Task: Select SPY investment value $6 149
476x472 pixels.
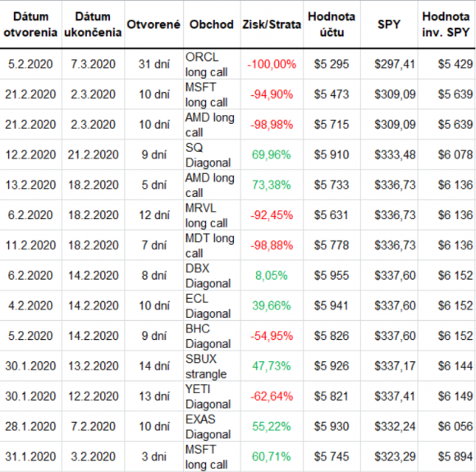Action: 455,396
